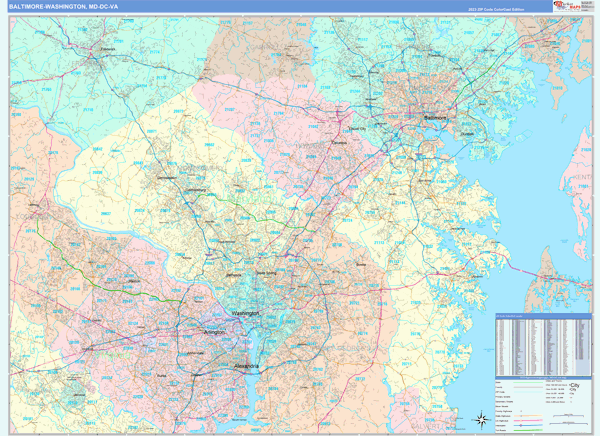Click the Market Maps logo
Image resolution: width=600 pixels, height=436 pixels.
[567, 6]
